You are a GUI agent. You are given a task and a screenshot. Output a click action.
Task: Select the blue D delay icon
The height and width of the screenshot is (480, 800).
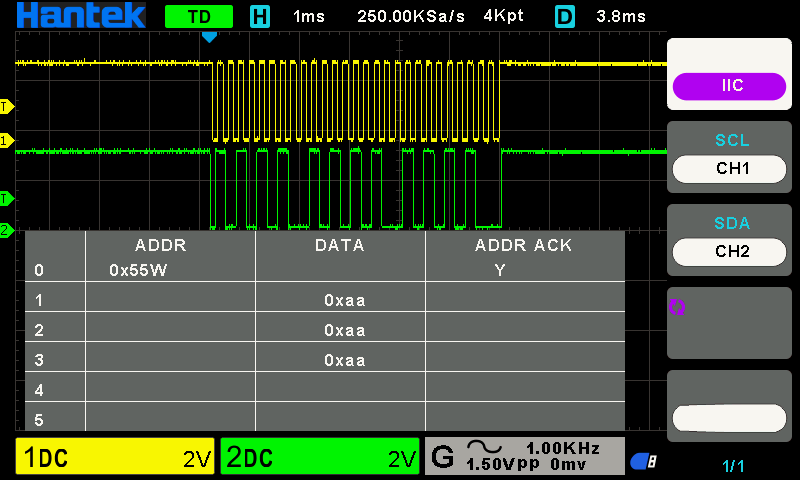click(x=565, y=16)
